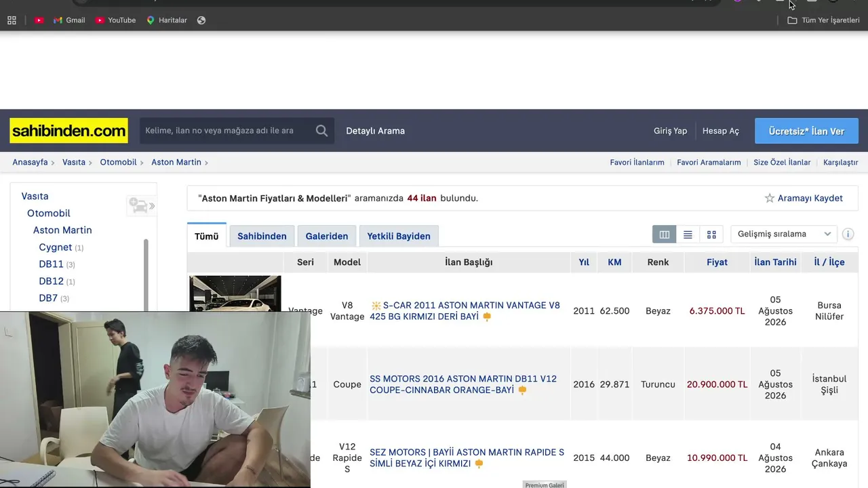Go to Anasayfa breadcrumb
Screen dimensions: 868x488
pos(30,163)
